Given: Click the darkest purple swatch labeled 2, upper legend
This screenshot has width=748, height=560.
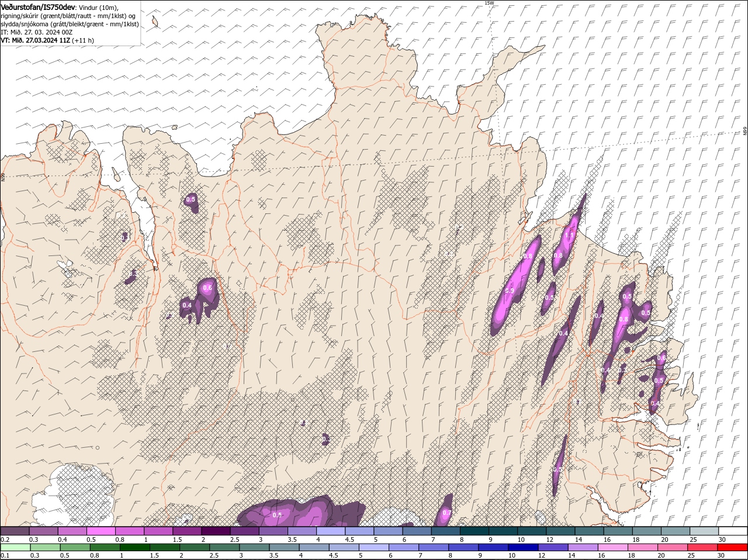Looking at the screenshot, I should pos(216,531).
